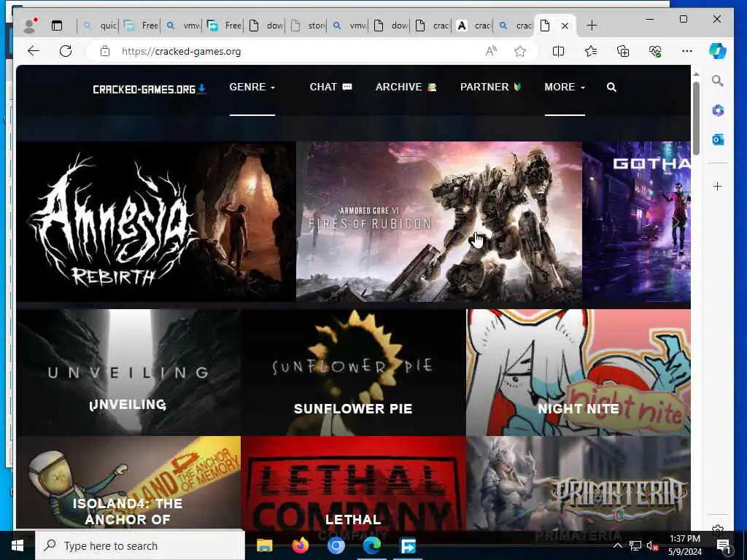Refresh the page with the reload icon

[66, 51]
